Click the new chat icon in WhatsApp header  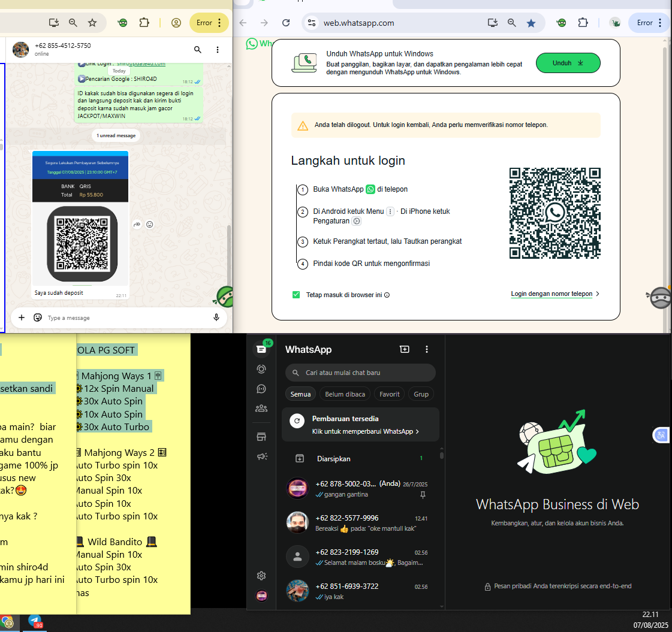405,349
